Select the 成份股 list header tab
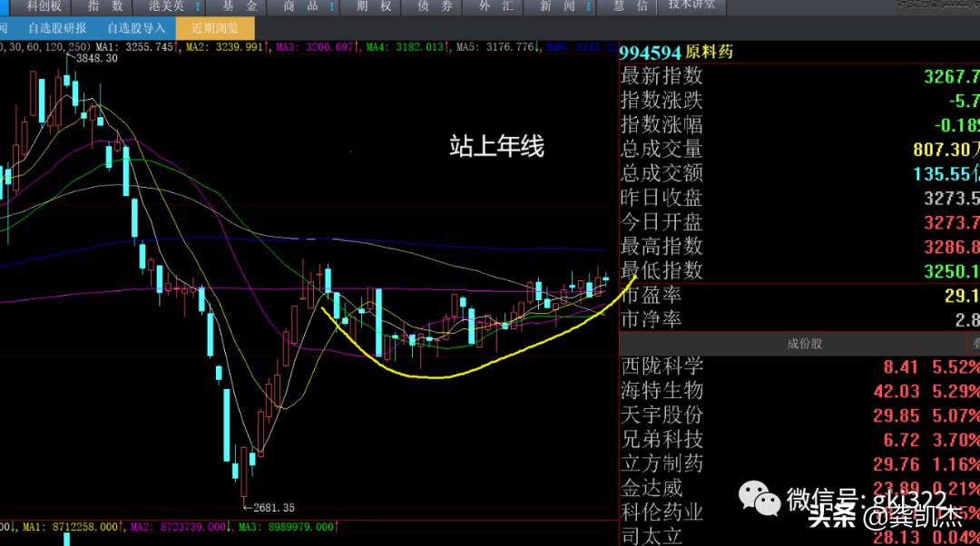The width and height of the screenshot is (980, 546). (x=804, y=344)
